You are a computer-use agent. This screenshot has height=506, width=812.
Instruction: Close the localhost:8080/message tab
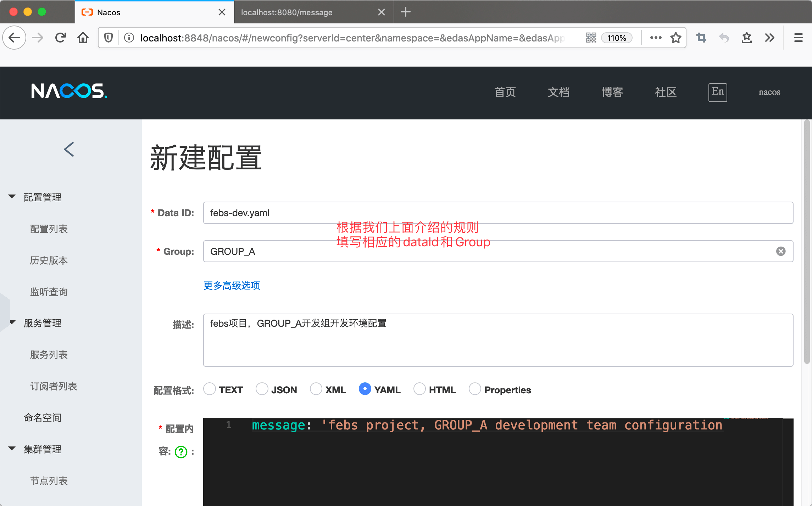coord(382,12)
